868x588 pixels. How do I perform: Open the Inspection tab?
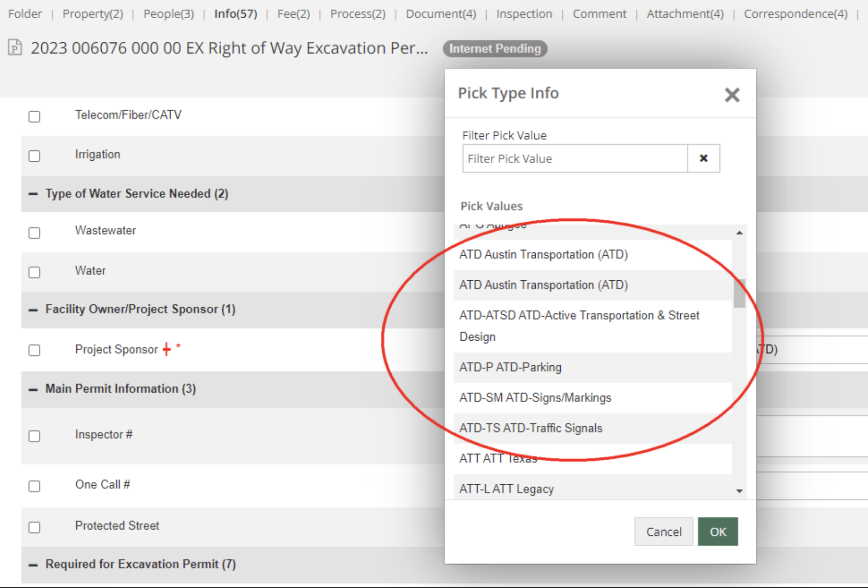(523, 13)
